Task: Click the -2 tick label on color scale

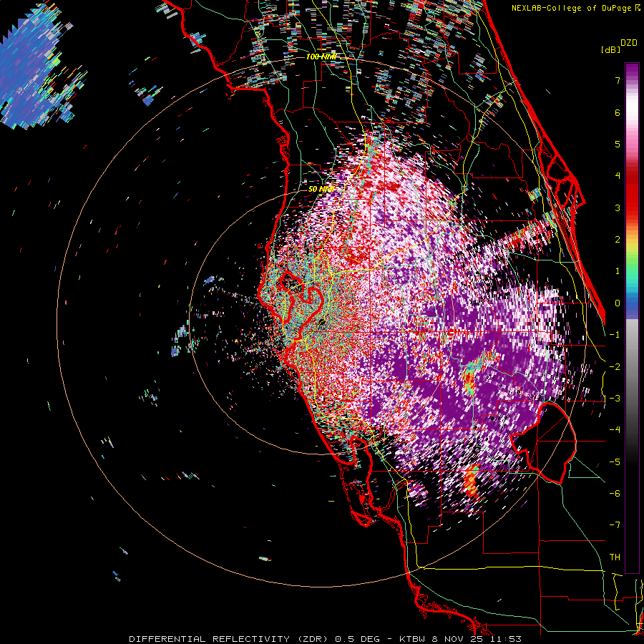Action: tap(615, 367)
